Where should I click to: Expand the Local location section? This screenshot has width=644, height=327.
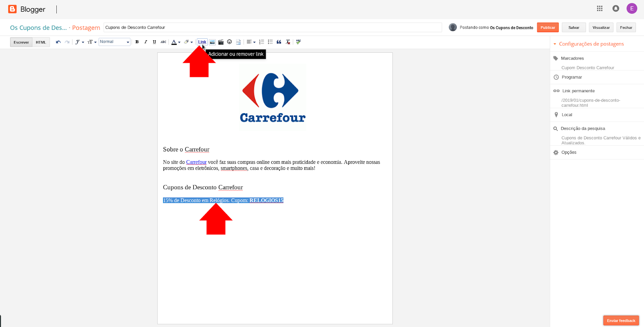(x=567, y=115)
